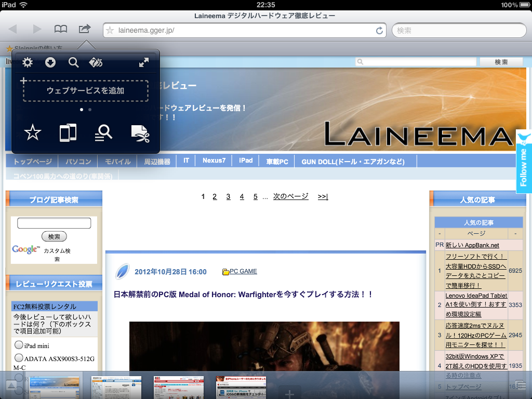532x399 pixels.
Task: Expand to fullscreen with diagonal arrows icon
Action: (144, 62)
